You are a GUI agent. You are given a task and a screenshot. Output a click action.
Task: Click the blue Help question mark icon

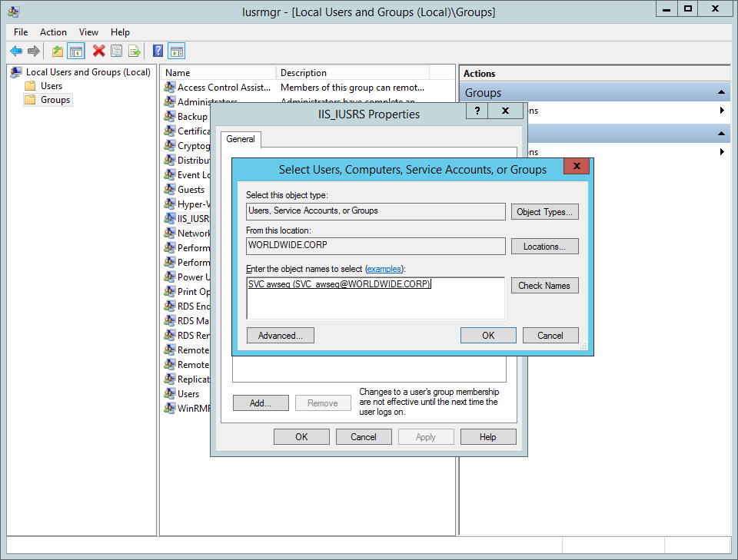158,51
